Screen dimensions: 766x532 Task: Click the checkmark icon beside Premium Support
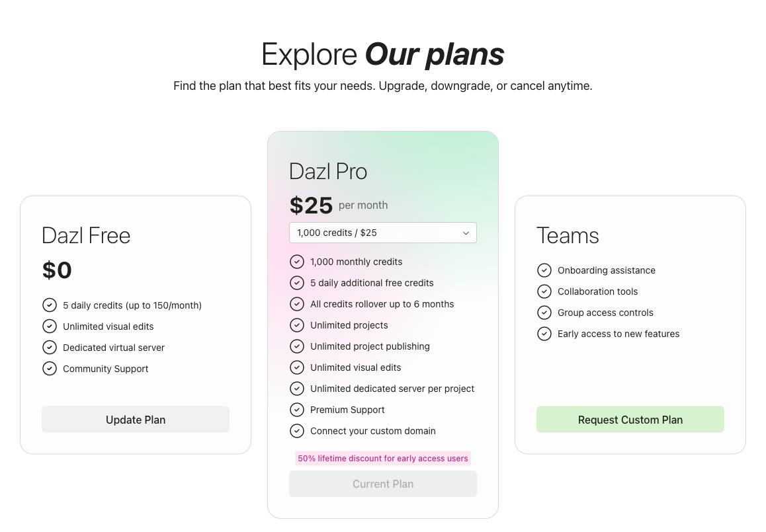297,410
